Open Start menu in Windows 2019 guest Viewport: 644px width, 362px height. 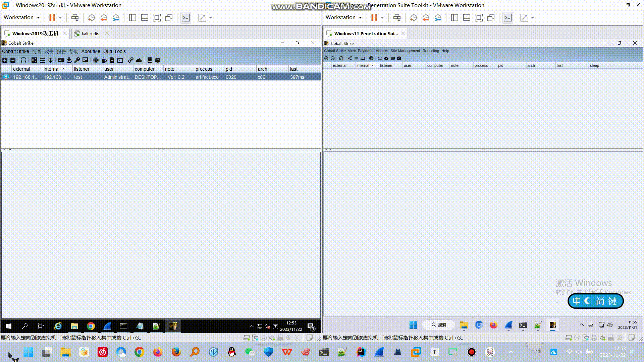click(x=9, y=326)
